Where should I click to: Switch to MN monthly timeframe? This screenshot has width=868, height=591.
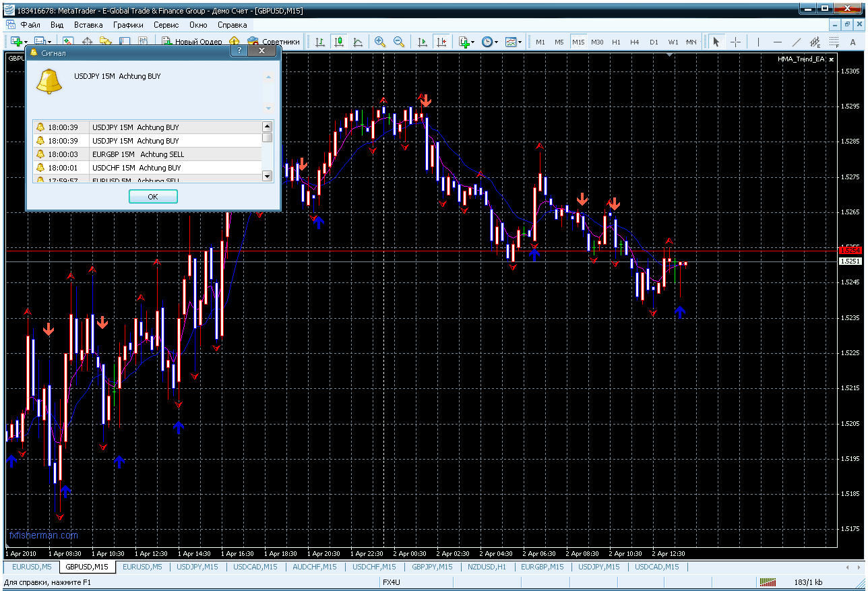coord(691,42)
